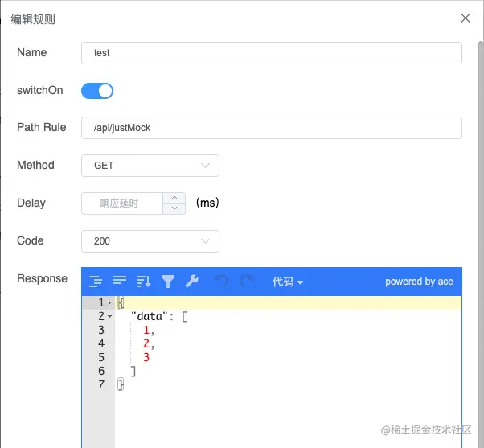The image size is (484, 448).
Task: Collapse the fold arrow on editor line 1
Action: point(109,303)
